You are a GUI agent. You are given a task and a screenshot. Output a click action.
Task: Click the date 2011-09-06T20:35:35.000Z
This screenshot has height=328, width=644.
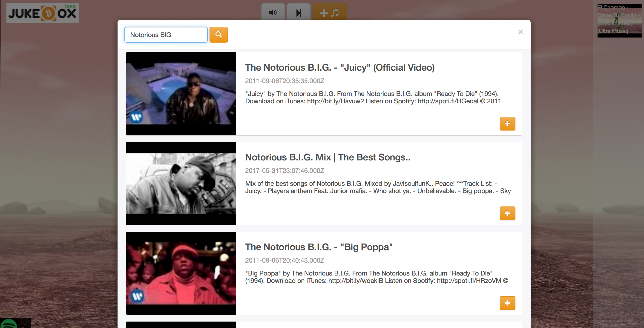pos(285,81)
